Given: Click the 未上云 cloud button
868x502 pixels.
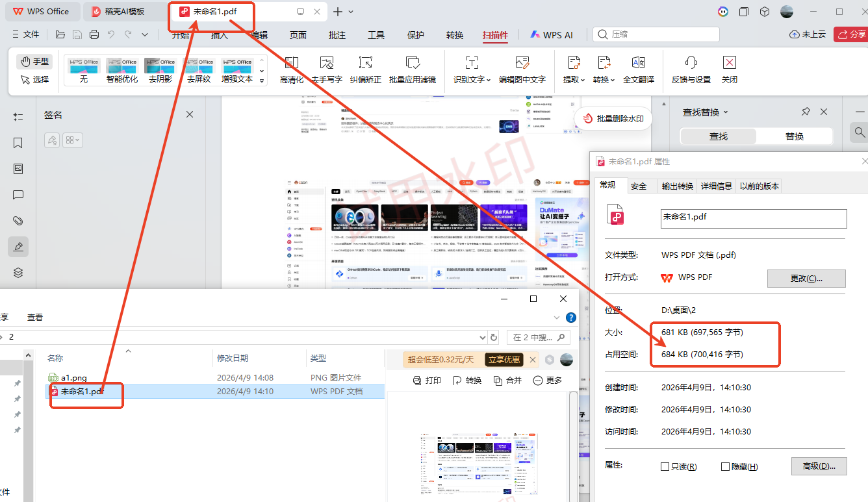Looking at the screenshot, I should click(x=808, y=34).
